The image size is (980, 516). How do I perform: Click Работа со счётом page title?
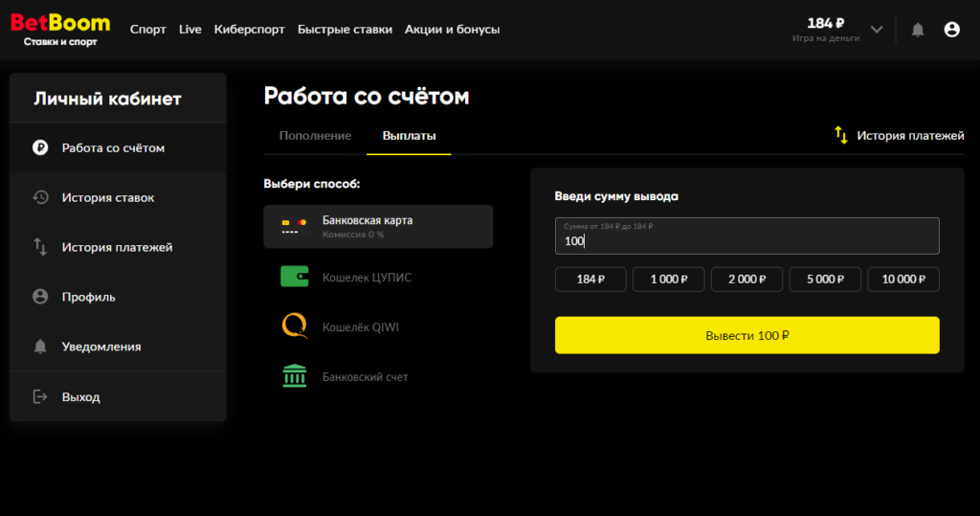point(367,97)
